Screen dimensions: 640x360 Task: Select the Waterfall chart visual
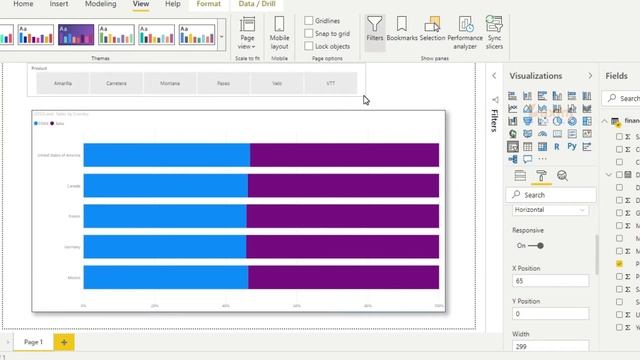tap(512, 121)
